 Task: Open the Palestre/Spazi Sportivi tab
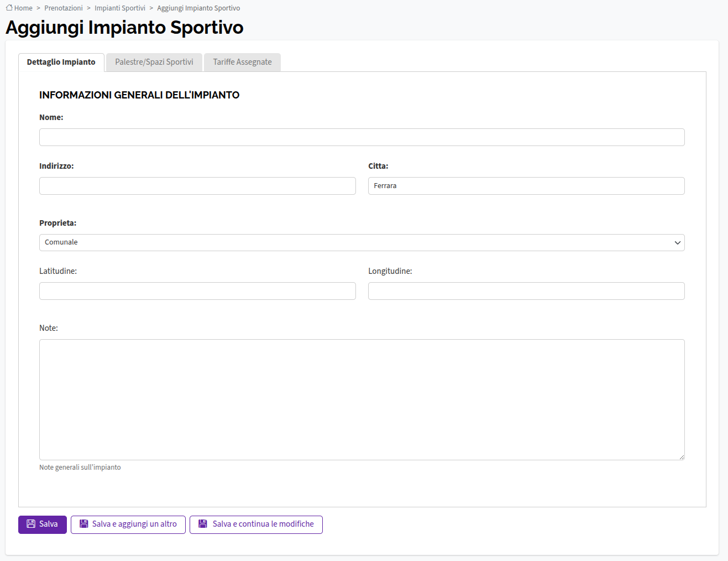click(x=154, y=62)
